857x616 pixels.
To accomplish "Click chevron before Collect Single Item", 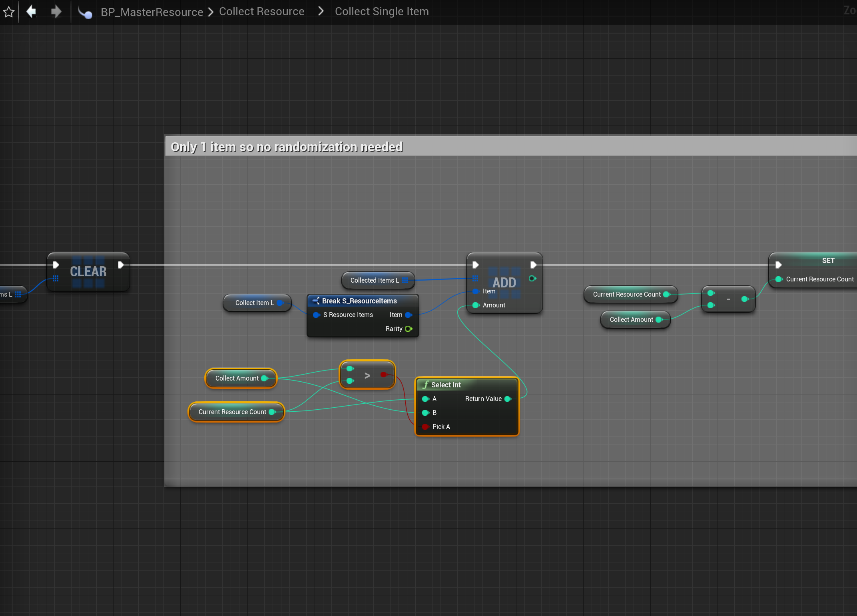I will (321, 11).
